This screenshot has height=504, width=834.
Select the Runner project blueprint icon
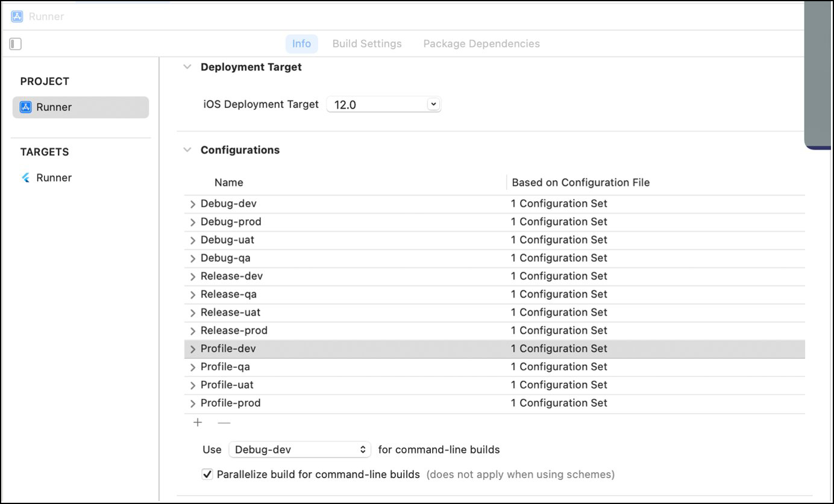[x=25, y=107]
